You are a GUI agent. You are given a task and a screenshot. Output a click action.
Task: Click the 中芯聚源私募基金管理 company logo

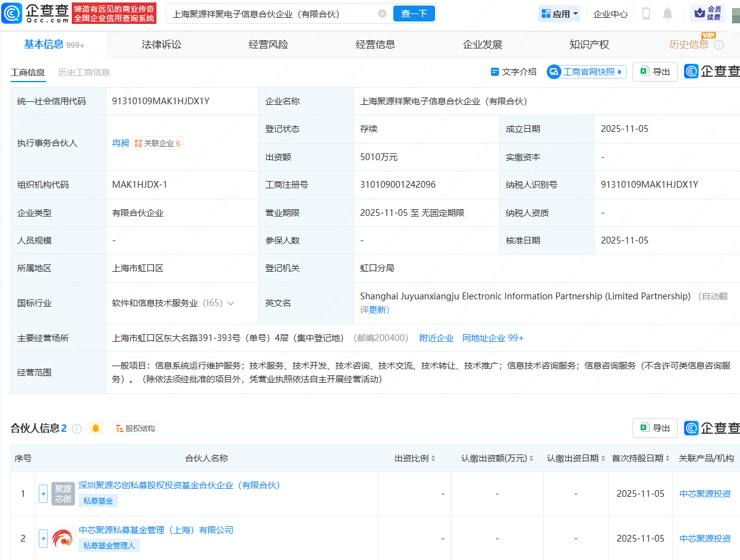[63, 538]
